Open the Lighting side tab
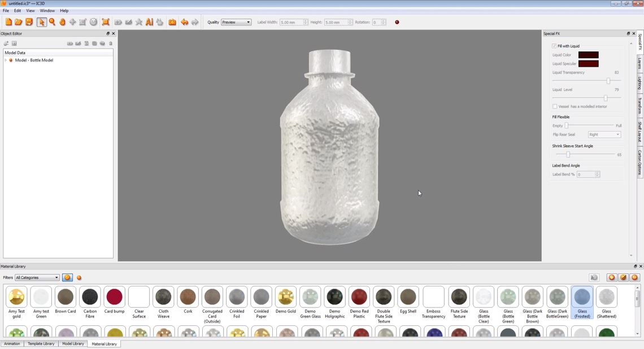Viewport: 644px width, 349px height. point(640,82)
